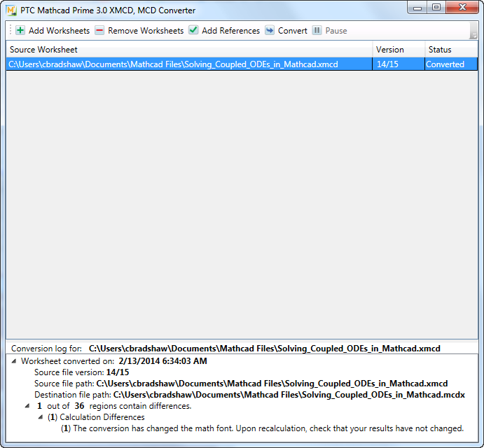Collapse the Calculation Differences node
Screen dimensions: 484x448
point(41,417)
